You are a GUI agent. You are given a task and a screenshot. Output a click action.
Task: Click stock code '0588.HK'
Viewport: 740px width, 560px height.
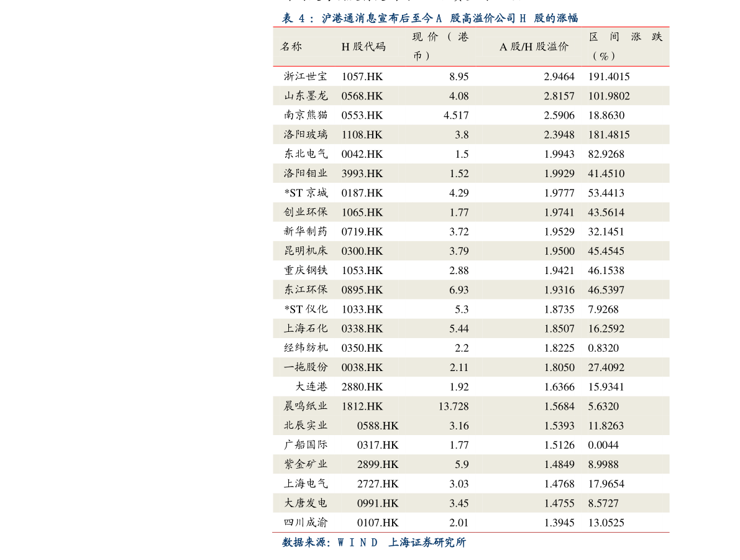click(x=378, y=426)
